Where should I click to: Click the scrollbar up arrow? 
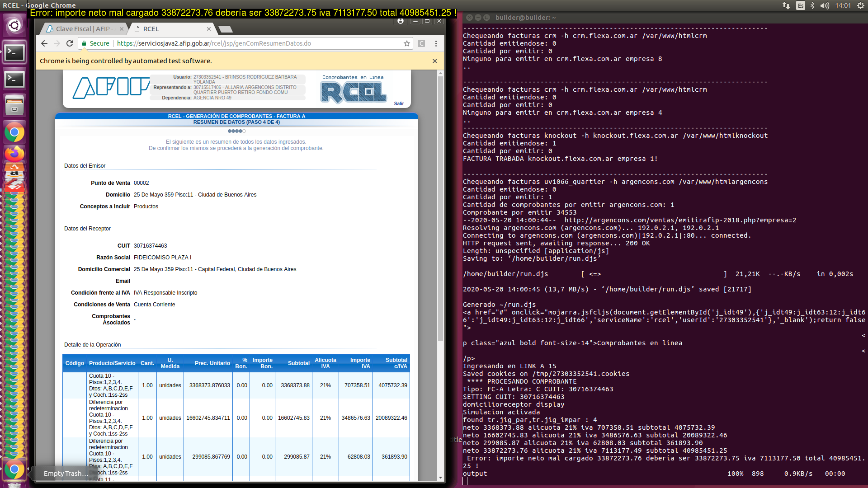coord(440,73)
